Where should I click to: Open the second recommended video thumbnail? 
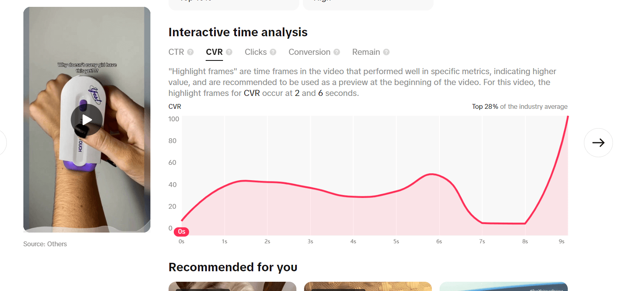(368, 286)
